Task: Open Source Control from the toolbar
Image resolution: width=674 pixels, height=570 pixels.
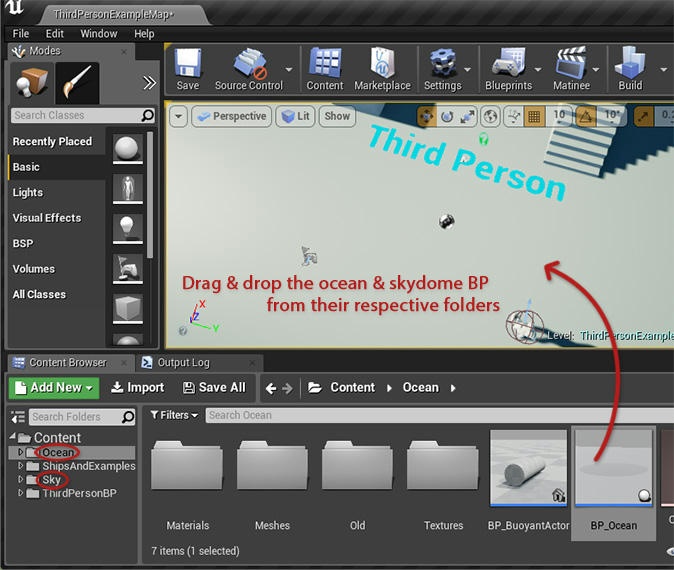Action: click(x=248, y=66)
